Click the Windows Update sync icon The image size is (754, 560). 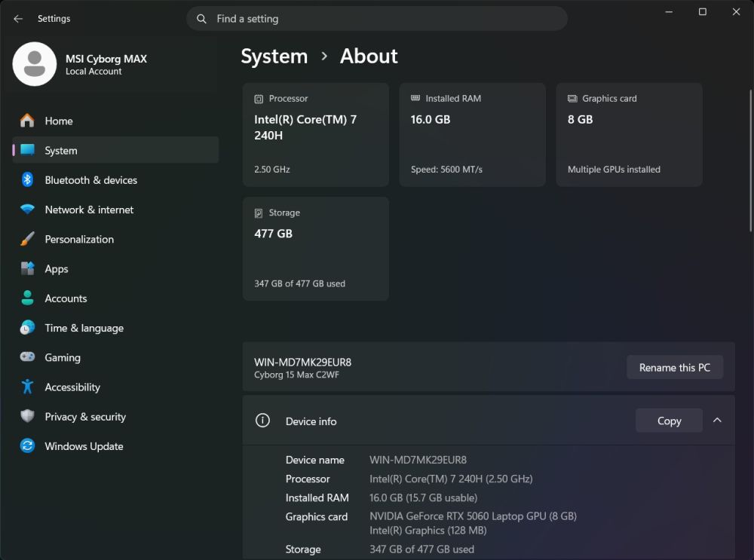[x=27, y=446]
